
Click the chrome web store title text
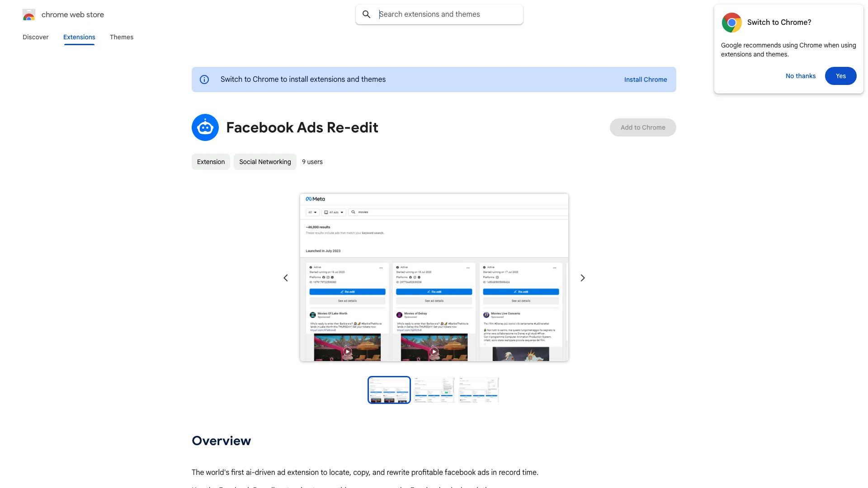(x=73, y=14)
